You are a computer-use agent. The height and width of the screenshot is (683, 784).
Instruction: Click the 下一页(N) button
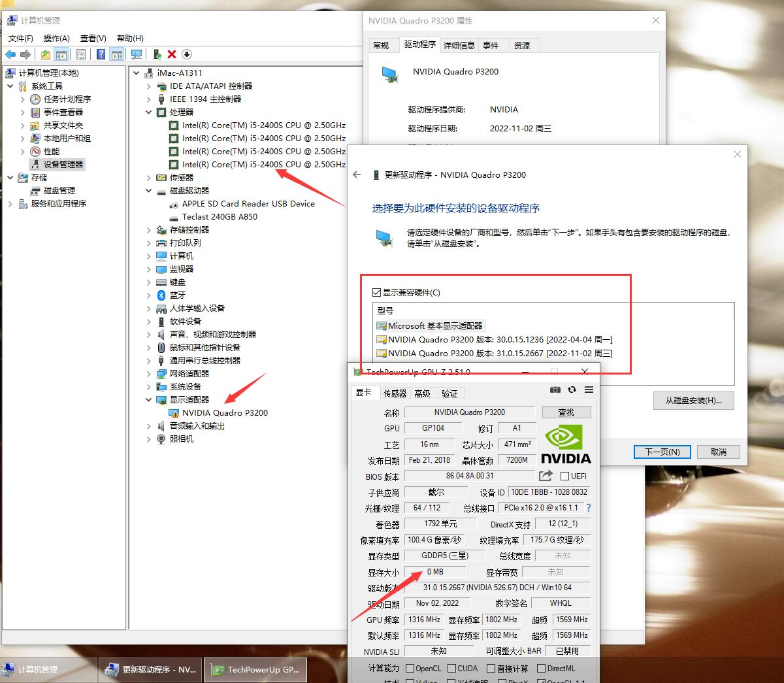tap(662, 452)
